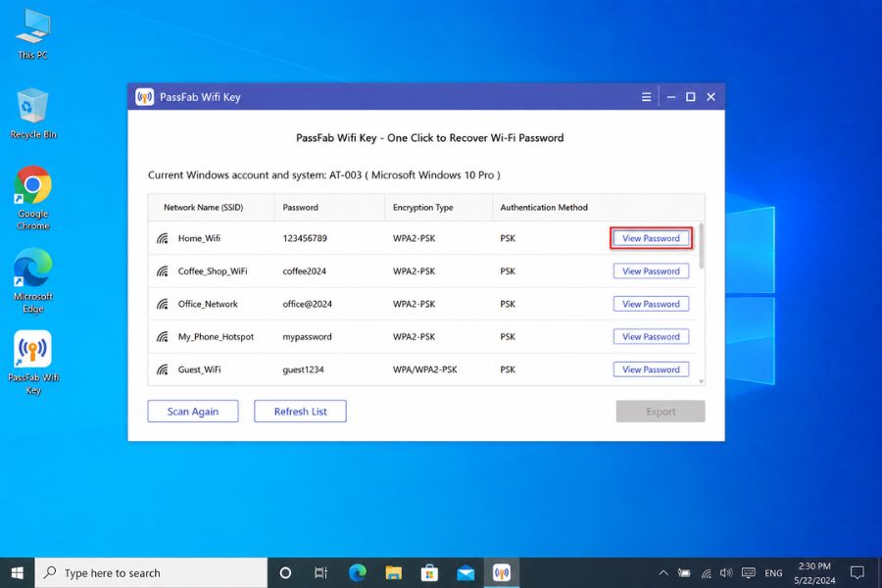Screen dimensions: 882x588
Task: Select the Guest_WiFi network name
Action: 199,369
